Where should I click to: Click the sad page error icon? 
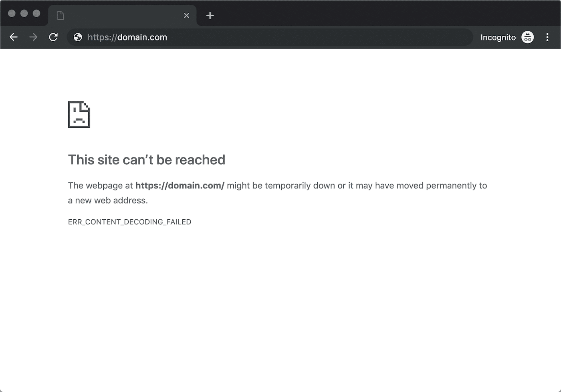tap(79, 115)
